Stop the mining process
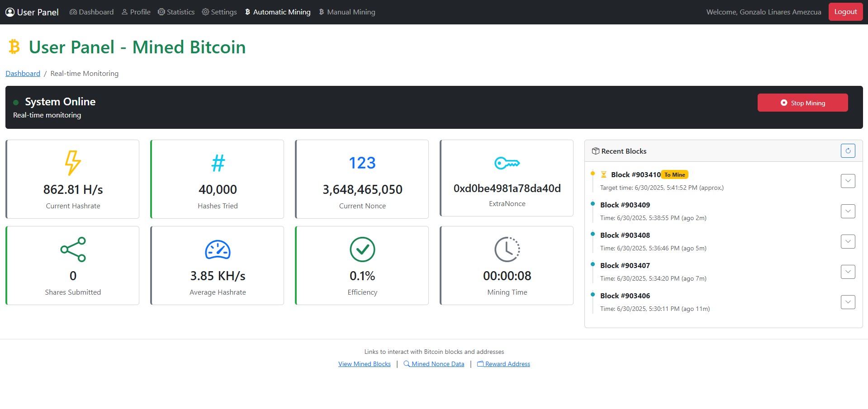Screen dimensions: 868x409 (x=802, y=103)
